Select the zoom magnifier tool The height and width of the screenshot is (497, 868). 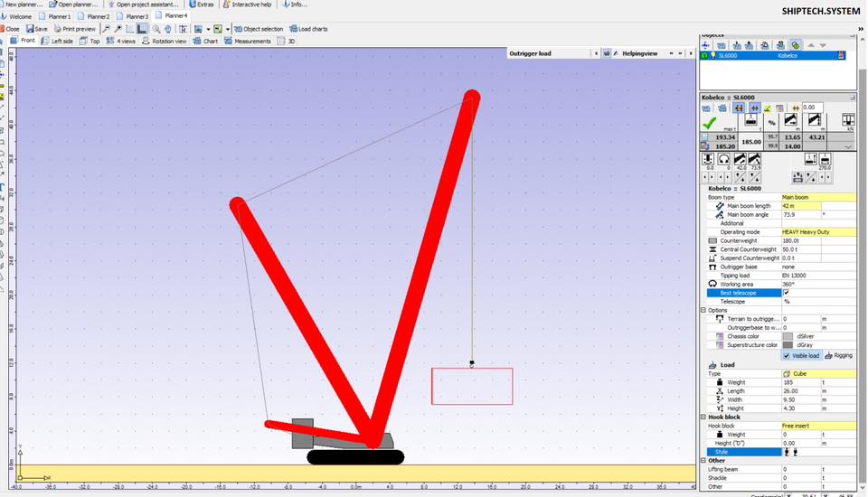[x=156, y=29]
